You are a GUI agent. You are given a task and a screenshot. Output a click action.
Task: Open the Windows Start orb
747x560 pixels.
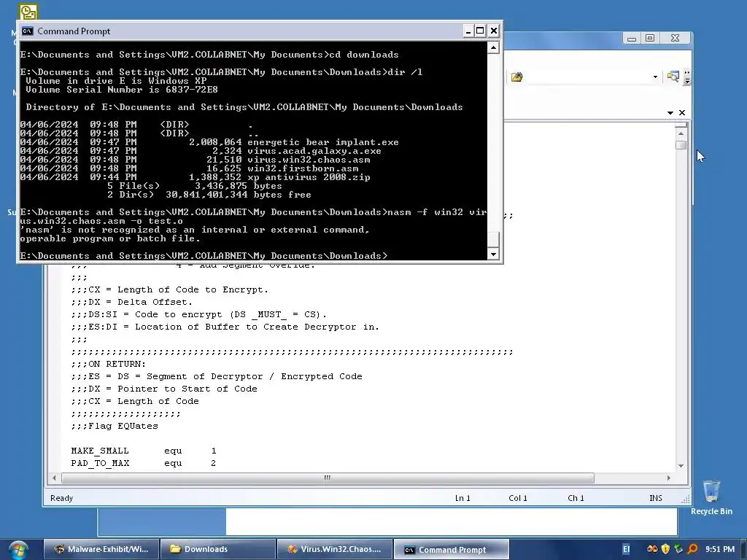click(18, 551)
